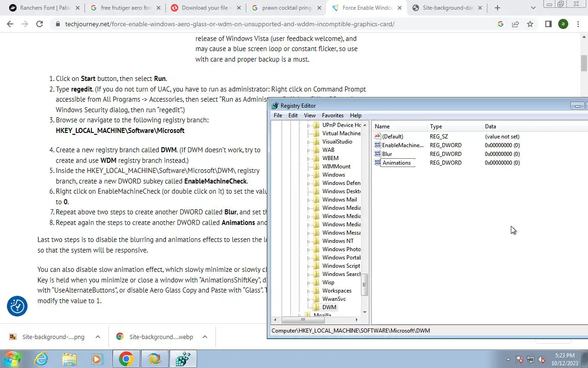
Task: Select the WIMMount key
Action: pos(336,167)
